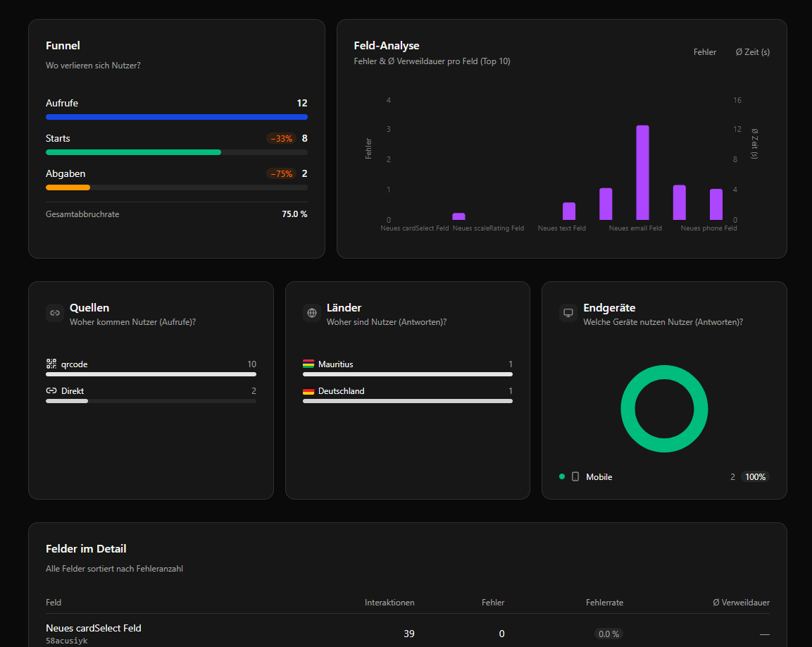
Task: Click the Deutschland flag icon
Action: click(308, 390)
